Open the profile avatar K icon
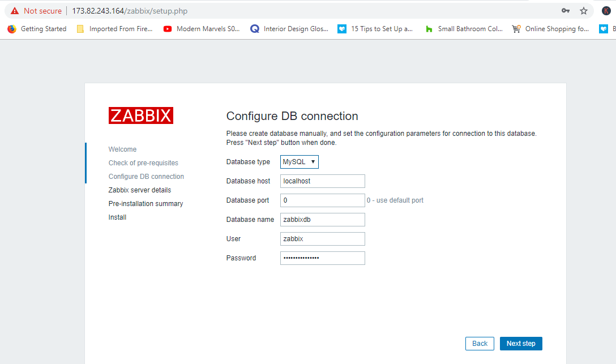 coord(606,11)
